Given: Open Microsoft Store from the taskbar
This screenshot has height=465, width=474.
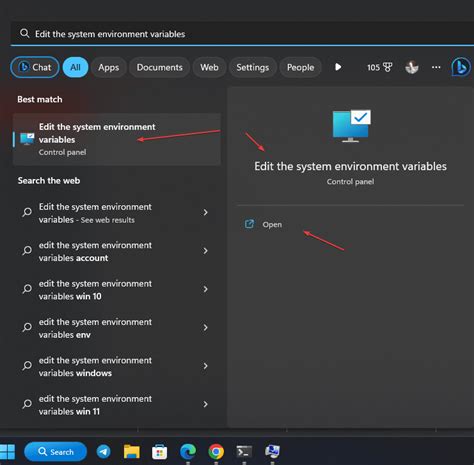Looking at the screenshot, I should click(x=160, y=452).
